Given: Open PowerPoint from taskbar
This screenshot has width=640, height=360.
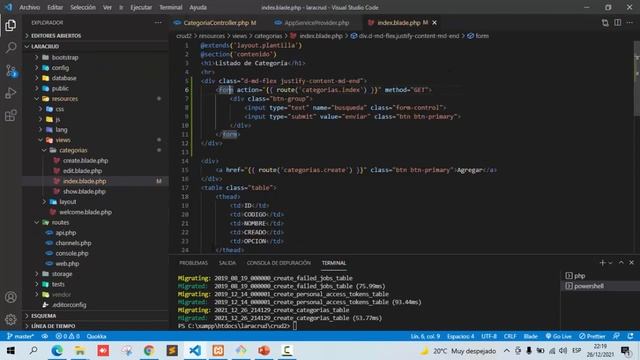Looking at the screenshot, I should (264, 351).
